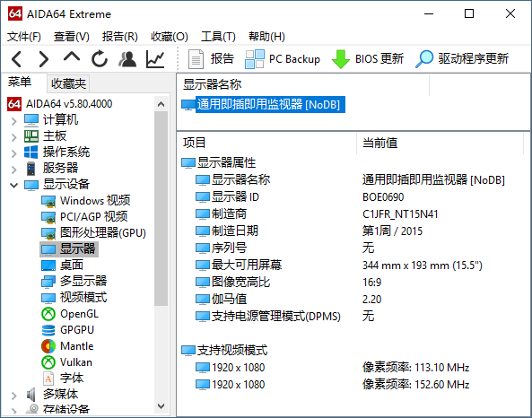Image resolution: width=532 pixels, height=418 pixels.
Task: Expand the 存储设备 tree node
Action: (x=14, y=411)
